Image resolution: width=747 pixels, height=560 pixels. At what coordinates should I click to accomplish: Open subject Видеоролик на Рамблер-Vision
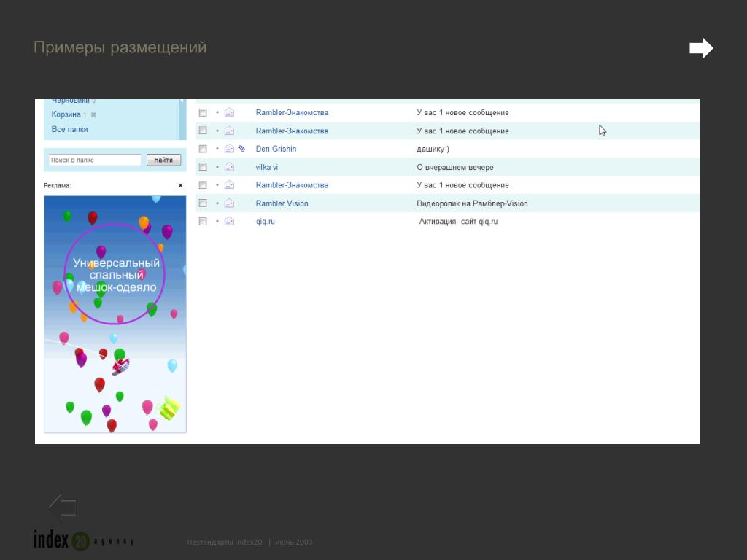(472, 203)
